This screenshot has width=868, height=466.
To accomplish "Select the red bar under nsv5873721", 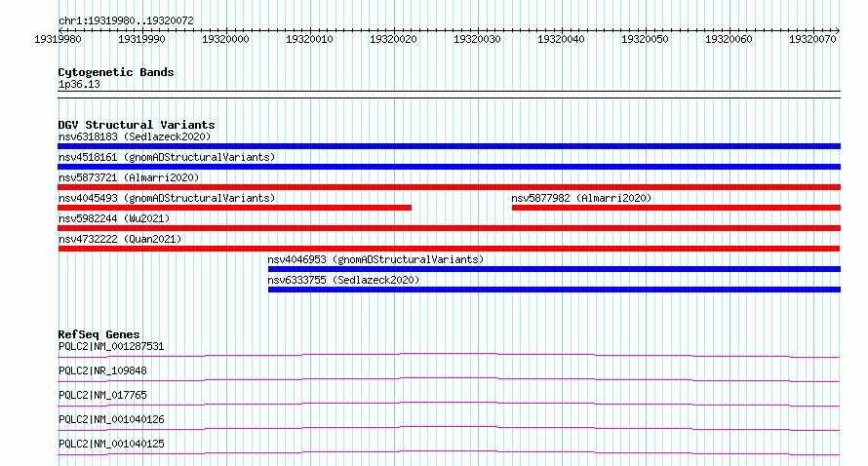I will [x=449, y=187].
